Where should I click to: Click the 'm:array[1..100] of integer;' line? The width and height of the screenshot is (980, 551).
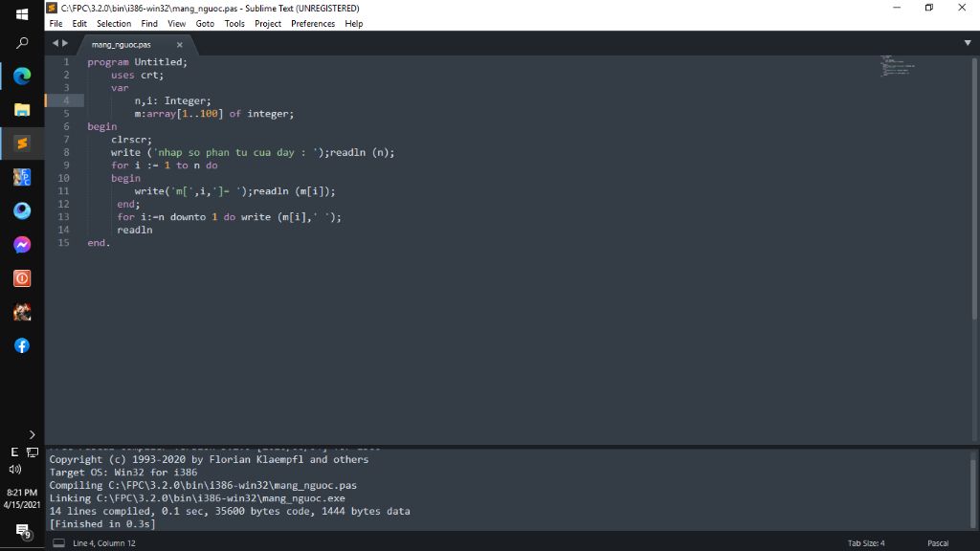pyautogui.click(x=213, y=114)
